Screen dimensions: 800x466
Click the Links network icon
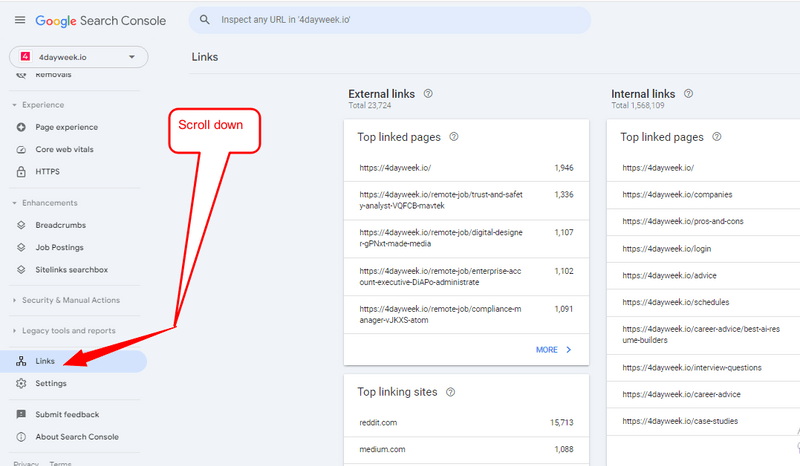click(x=21, y=361)
